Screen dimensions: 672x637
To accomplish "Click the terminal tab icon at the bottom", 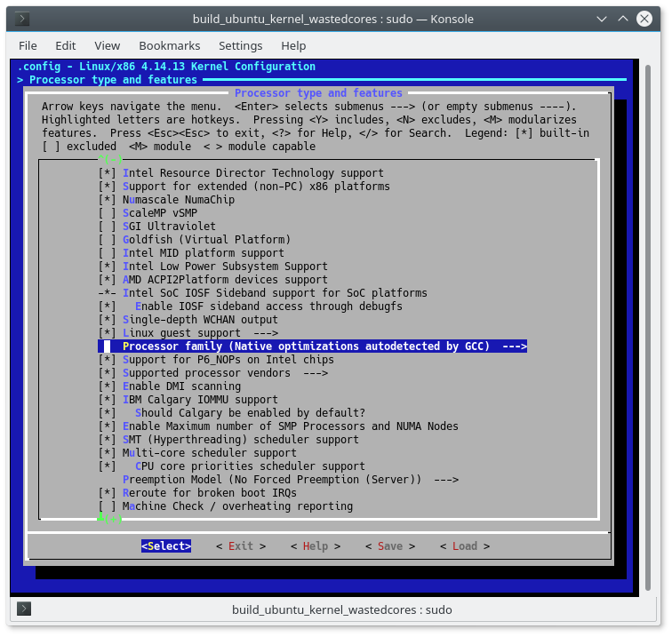I will coord(24,609).
